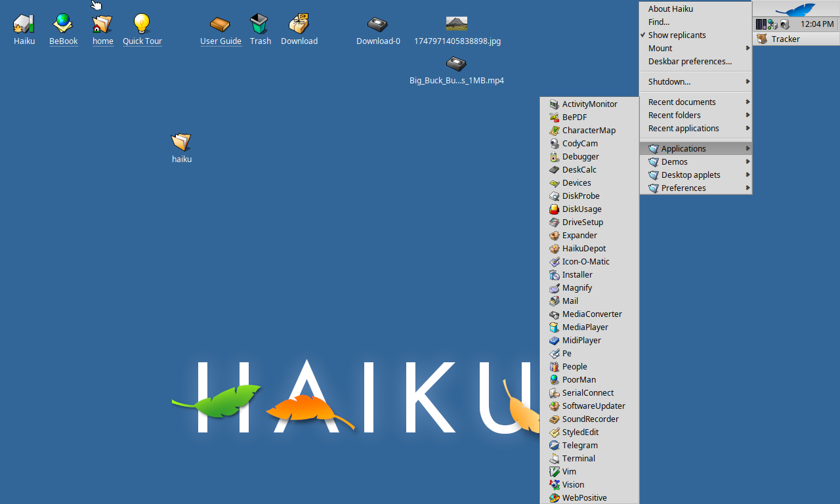This screenshot has width=840, height=504.
Task: Expand Recent folders submenu
Action: (696, 115)
